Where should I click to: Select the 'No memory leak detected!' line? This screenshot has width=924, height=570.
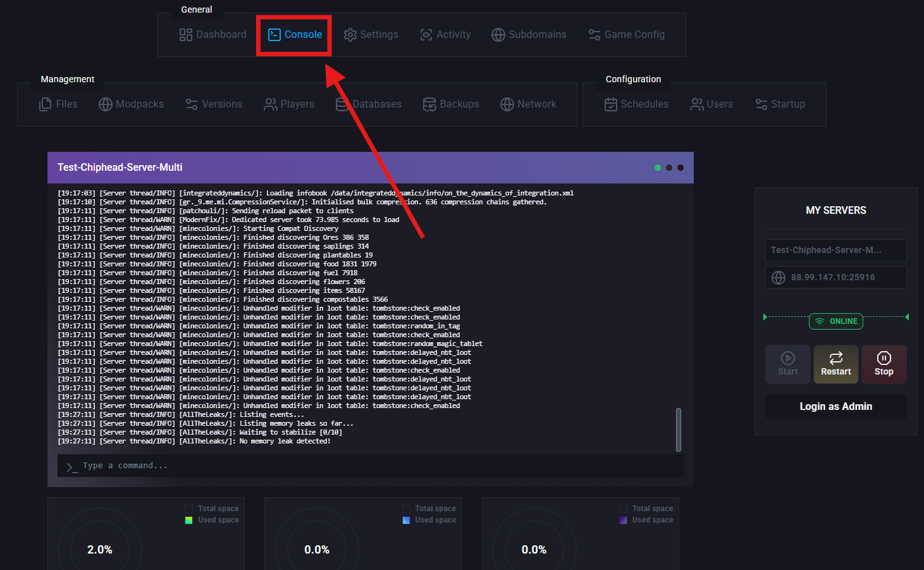(x=194, y=441)
